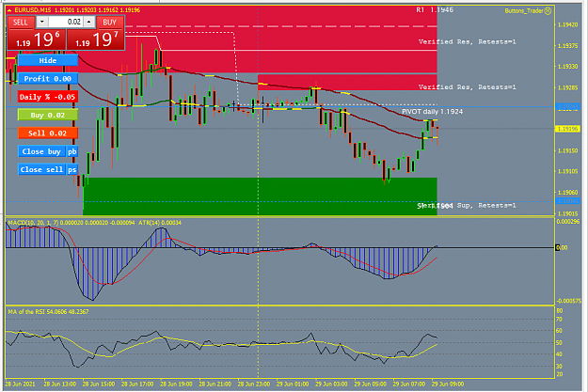Click the blue pivot price tag on the price axis
The image size is (588, 392).
click(x=567, y=107)
